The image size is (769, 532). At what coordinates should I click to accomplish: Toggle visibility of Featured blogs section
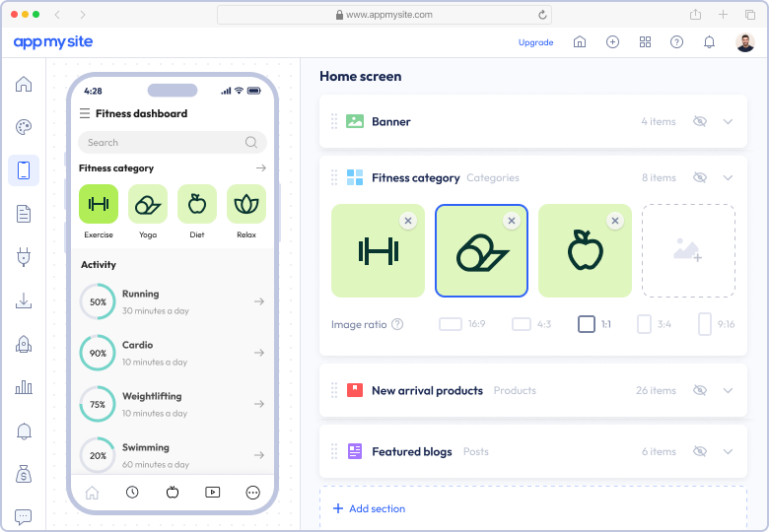click(700, 451)
